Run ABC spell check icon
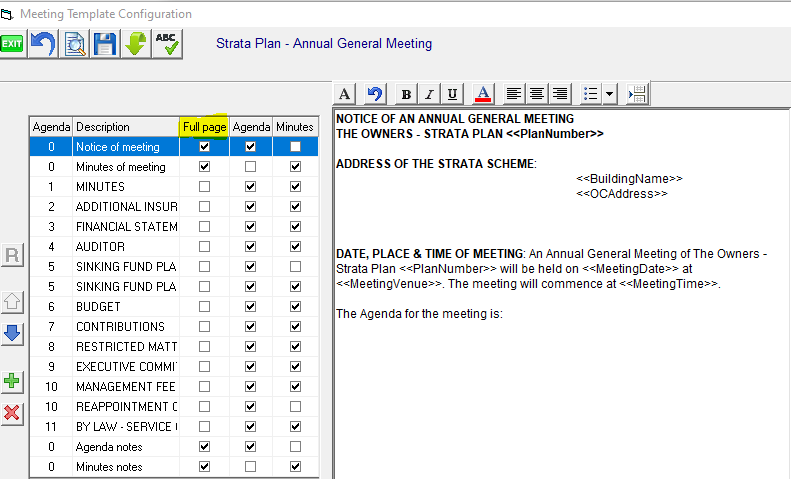 [x=167, y=44]
